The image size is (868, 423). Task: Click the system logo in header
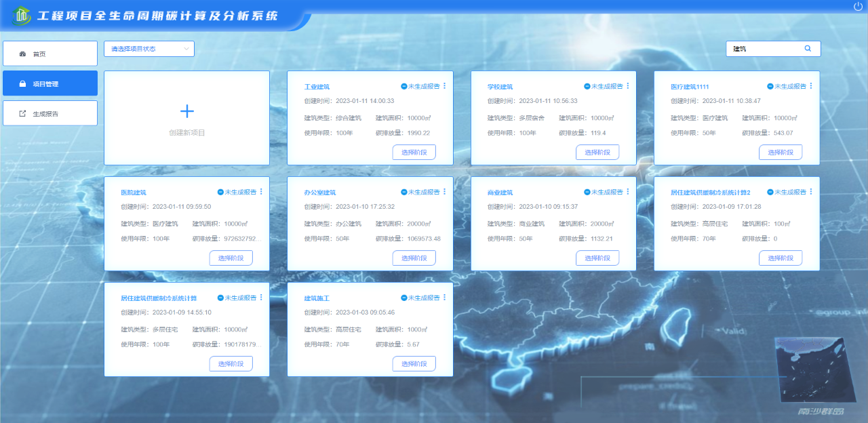[24, 15]
